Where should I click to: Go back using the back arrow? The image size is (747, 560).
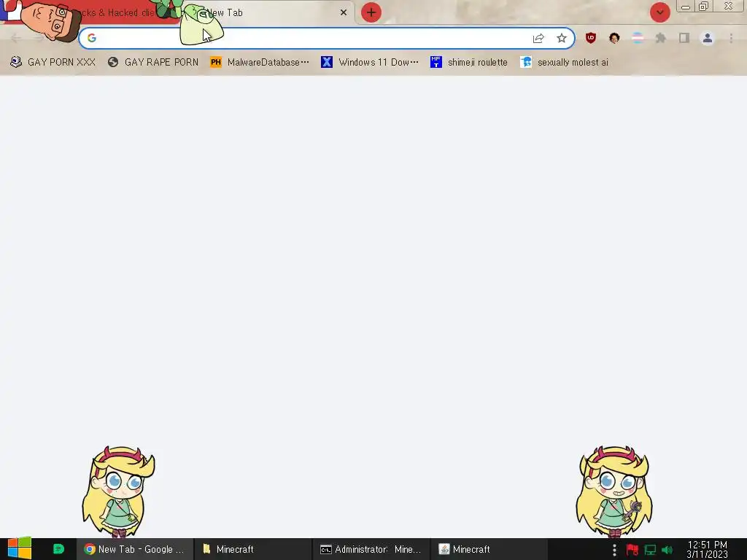pyautogui.click(x=15, y=38)
